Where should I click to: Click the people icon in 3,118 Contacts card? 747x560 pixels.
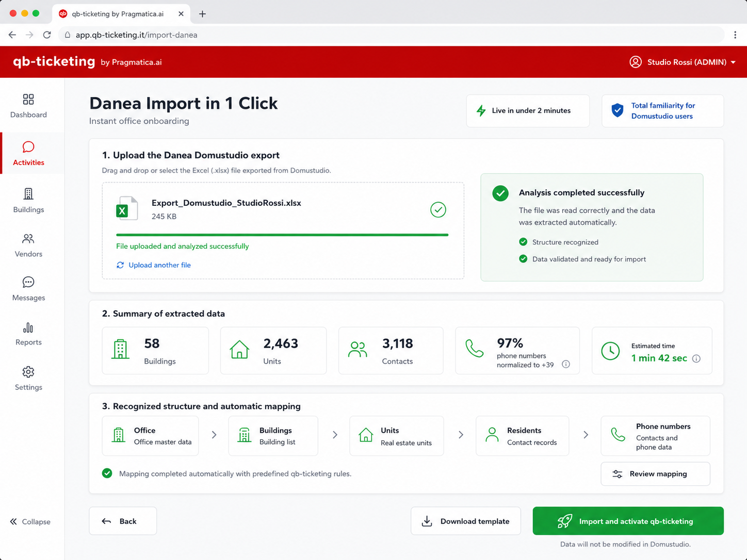click(x=358, y=350)
